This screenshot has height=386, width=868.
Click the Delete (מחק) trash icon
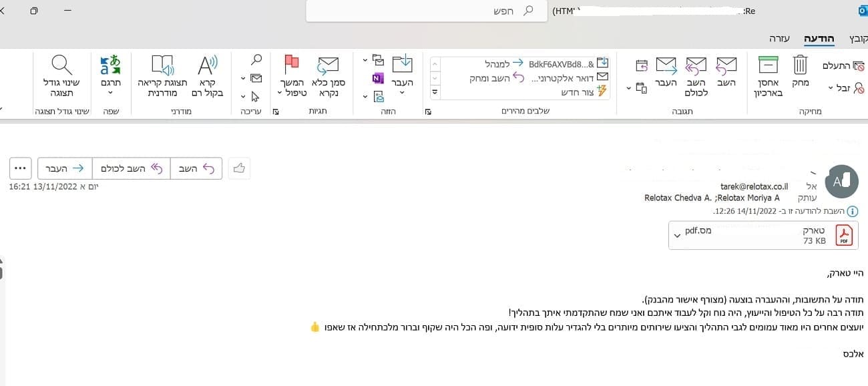(x=800, y=65)
